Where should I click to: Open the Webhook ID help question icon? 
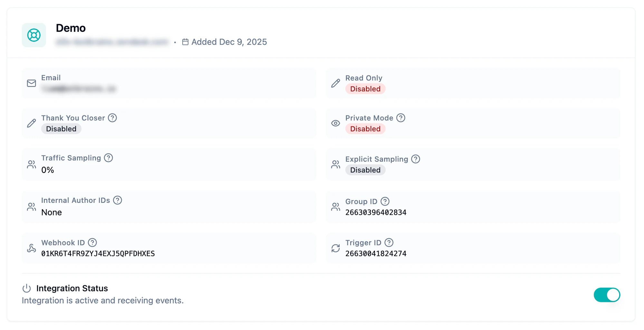(92, 242)
